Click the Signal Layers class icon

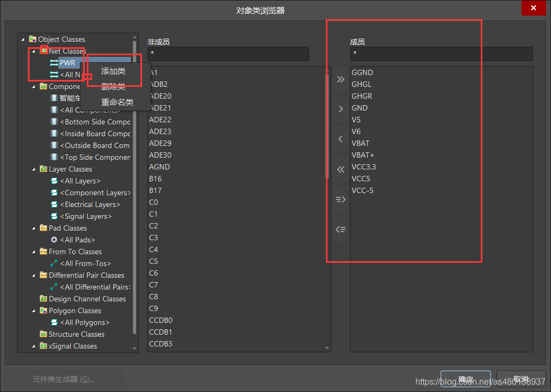point(54,216)
